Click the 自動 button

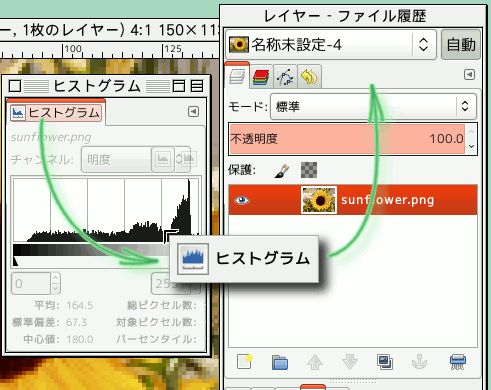pyautogui.click(x=461, y=44)
